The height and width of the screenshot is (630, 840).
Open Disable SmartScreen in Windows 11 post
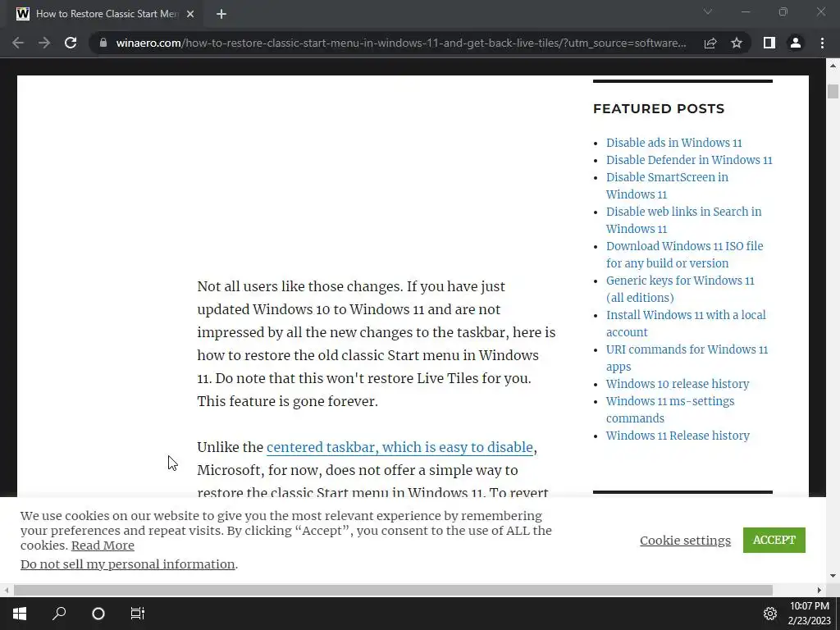coord(667,186)
